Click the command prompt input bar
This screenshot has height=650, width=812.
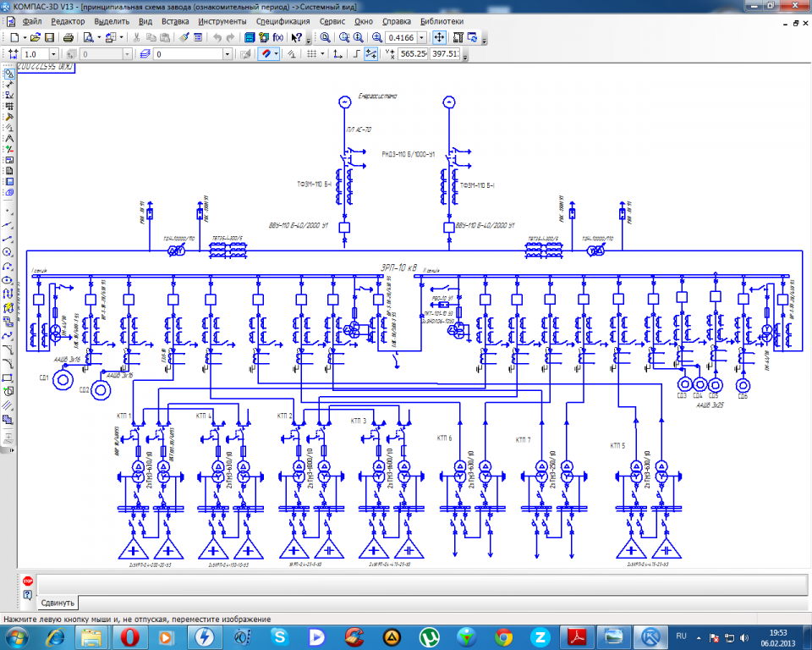423,585
